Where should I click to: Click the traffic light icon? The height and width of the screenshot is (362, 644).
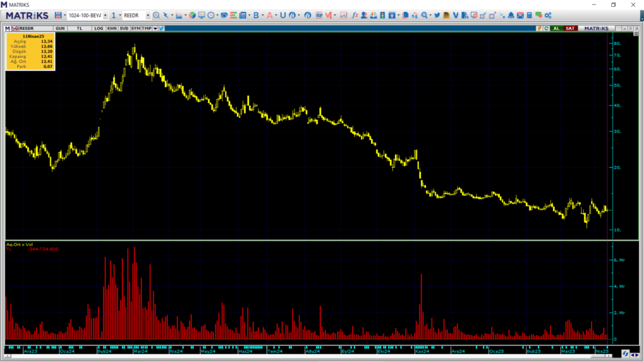point(382,15)
